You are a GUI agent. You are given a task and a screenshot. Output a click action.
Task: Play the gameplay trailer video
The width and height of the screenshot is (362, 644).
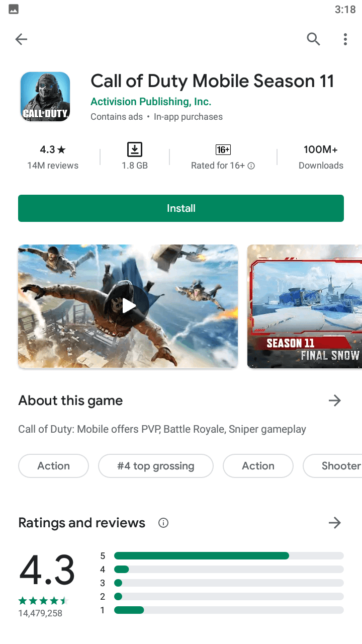tap(128, 306)
